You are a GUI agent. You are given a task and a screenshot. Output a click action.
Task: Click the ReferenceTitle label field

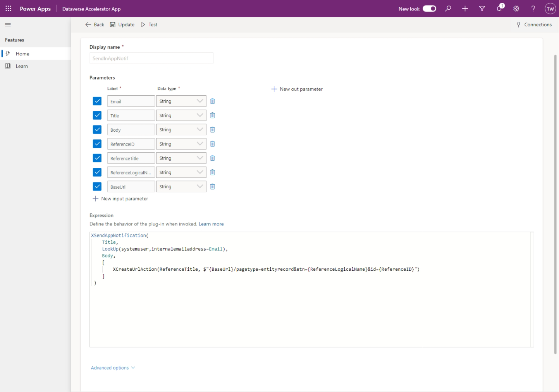[x=131, y=158]
